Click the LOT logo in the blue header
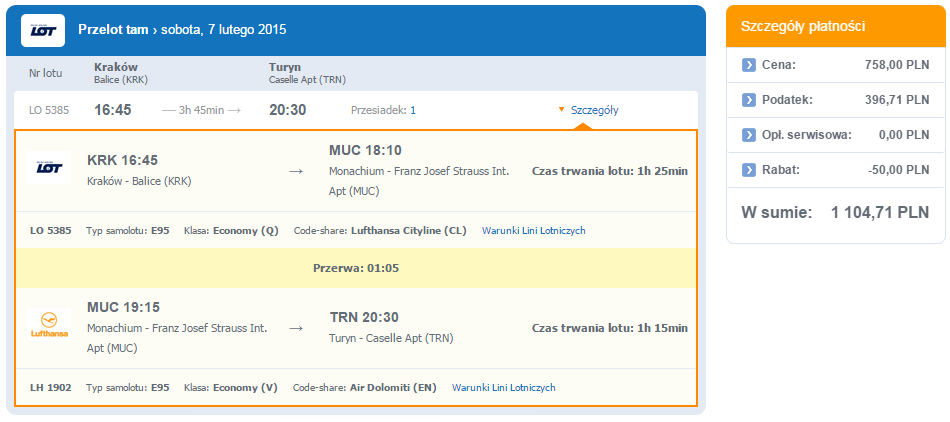 [x=43, y=30]
